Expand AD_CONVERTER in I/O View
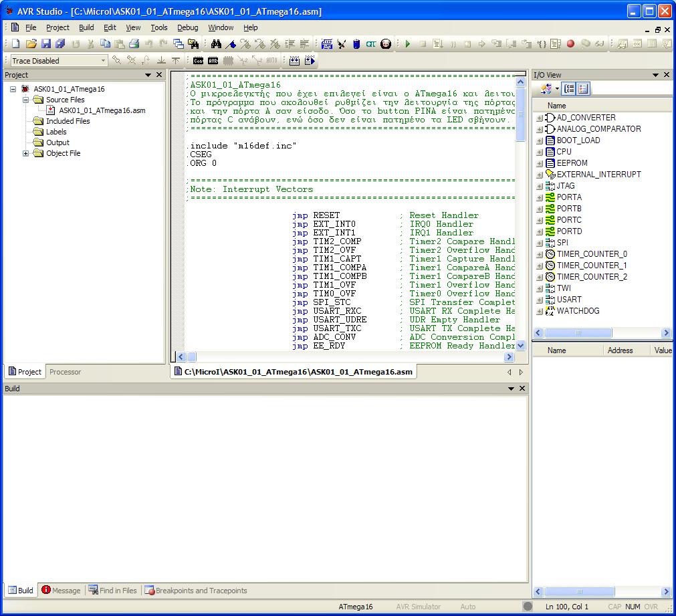The width and height of the screenshot is (676, 616). [x=540, y=118]
